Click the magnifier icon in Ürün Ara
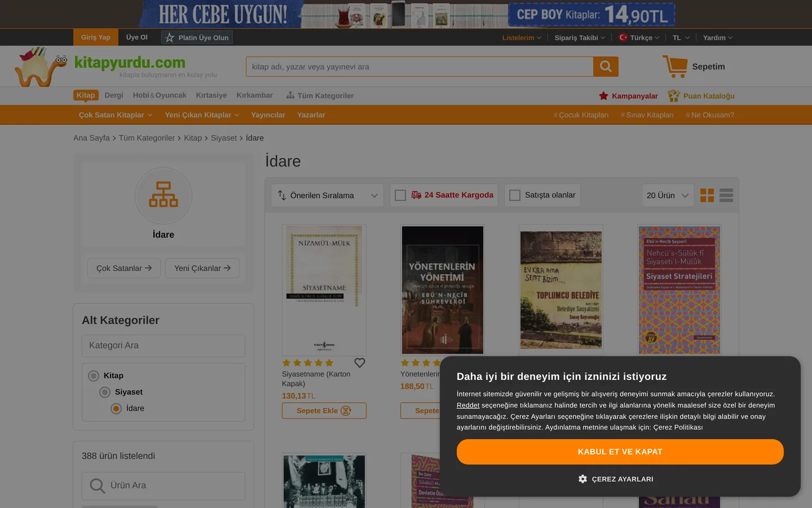812x508 pixels. pyautogui.click(x=98, y=486)
